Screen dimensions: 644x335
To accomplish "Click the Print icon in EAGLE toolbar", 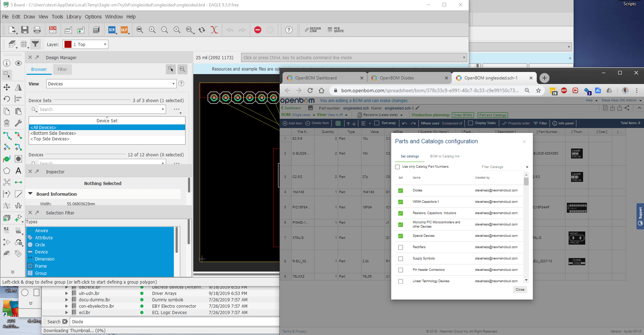I will point(37,30).
